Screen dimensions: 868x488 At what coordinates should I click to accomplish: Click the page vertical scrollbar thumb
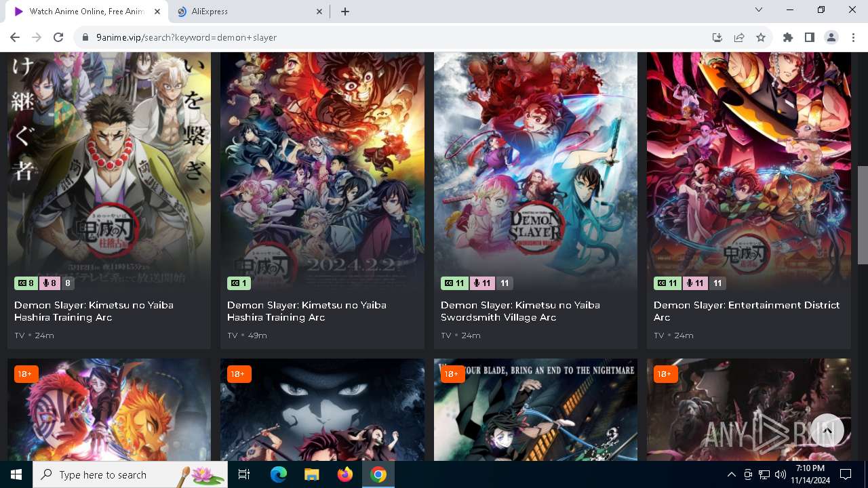pyautogui.click(x=863, y=215)
